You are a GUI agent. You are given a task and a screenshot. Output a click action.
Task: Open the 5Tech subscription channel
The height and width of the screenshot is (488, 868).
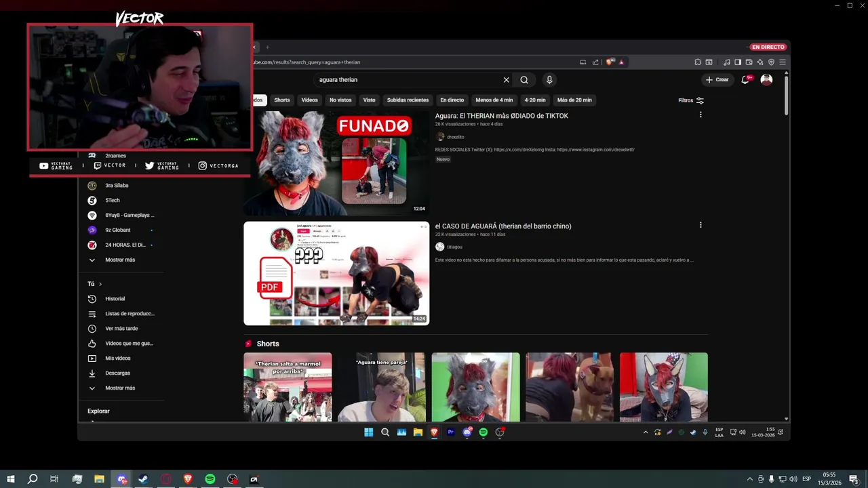click(x=121, y=201)
